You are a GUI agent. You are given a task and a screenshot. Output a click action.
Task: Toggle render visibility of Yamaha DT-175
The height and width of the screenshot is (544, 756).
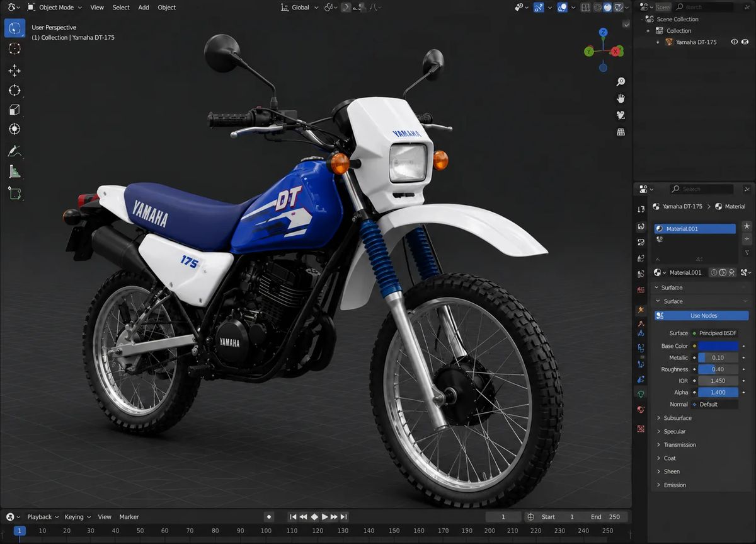pyautogui.click(x=746, y=42)
